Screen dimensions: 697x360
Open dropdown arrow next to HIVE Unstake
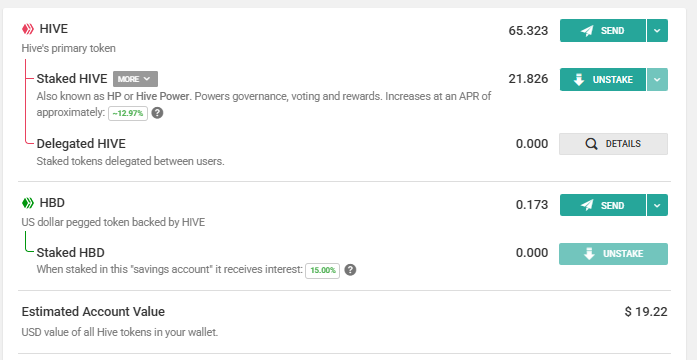(657, 80)
